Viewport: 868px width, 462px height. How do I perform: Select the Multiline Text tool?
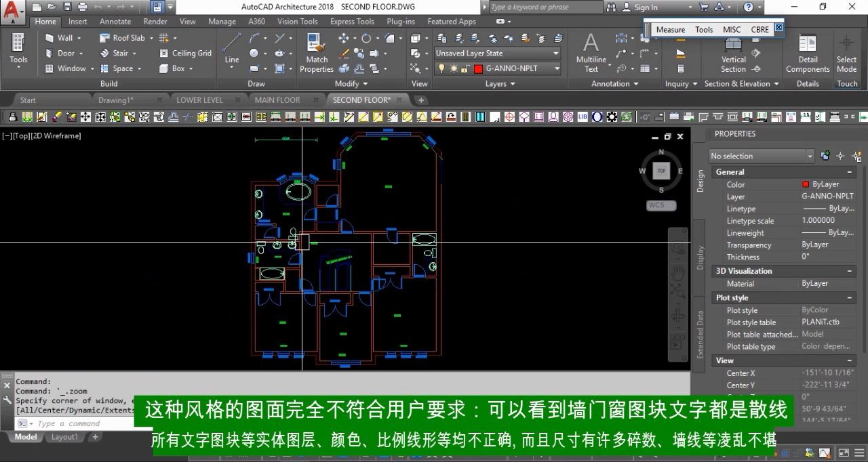click(x=591, y=53)
